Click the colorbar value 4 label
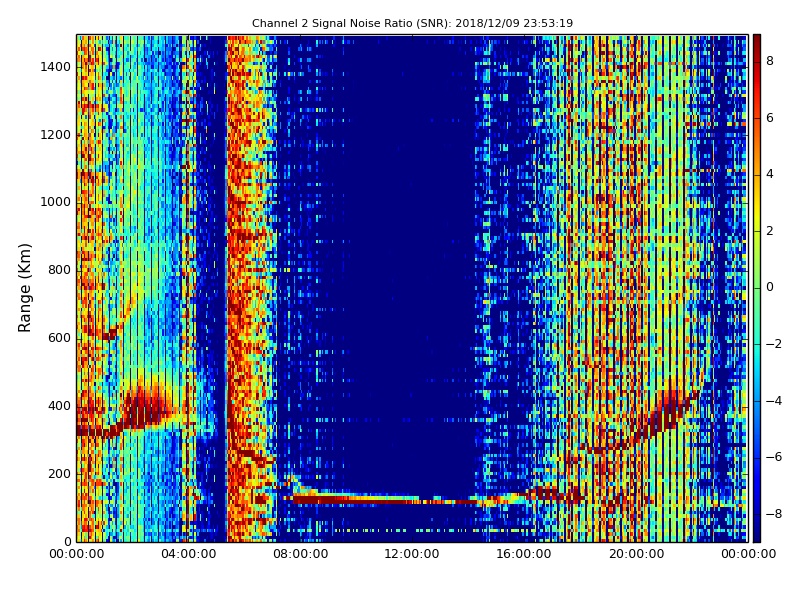Screen dimensions: 800x600 pos(770,174)
